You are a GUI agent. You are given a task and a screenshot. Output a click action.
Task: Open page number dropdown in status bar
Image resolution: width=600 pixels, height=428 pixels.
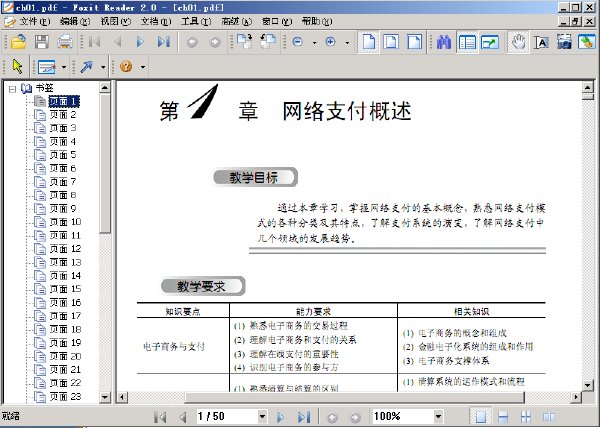coord(262,417)
